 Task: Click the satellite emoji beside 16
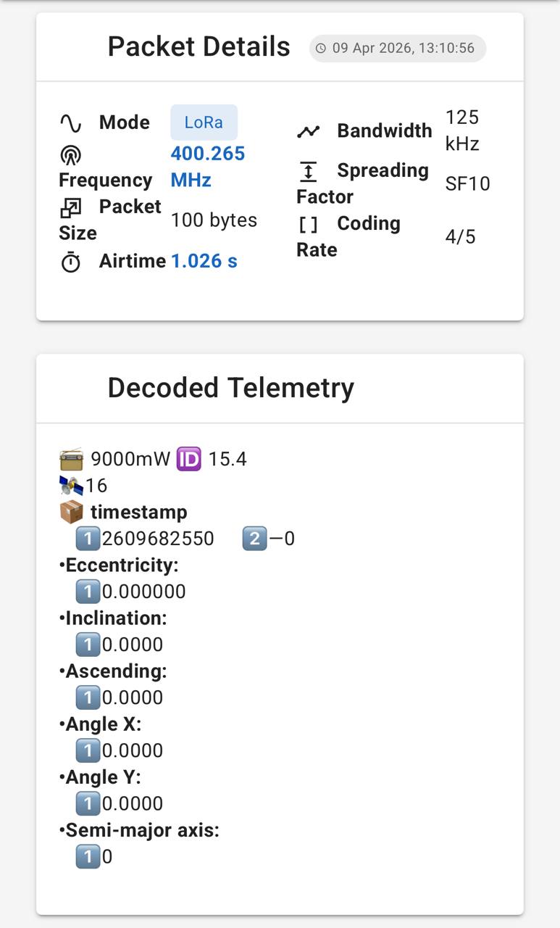click(x=72, y=486)
